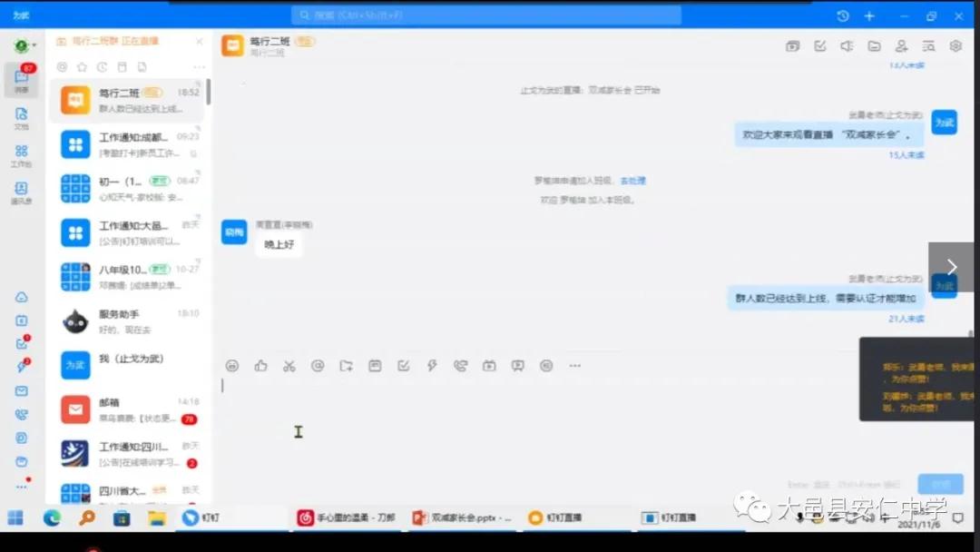
Task: Click the 去处理 link in chat
Action: pyautogui.click(x=632, y=181)
